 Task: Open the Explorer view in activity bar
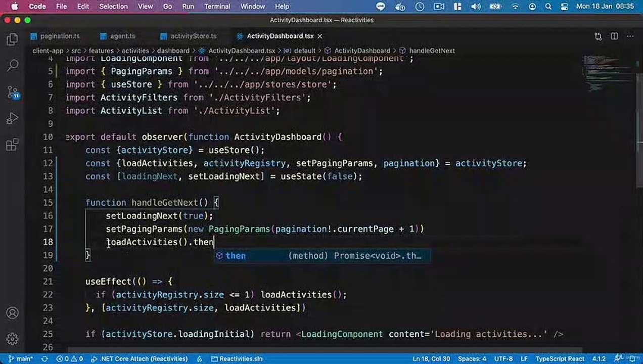[12, 39]
